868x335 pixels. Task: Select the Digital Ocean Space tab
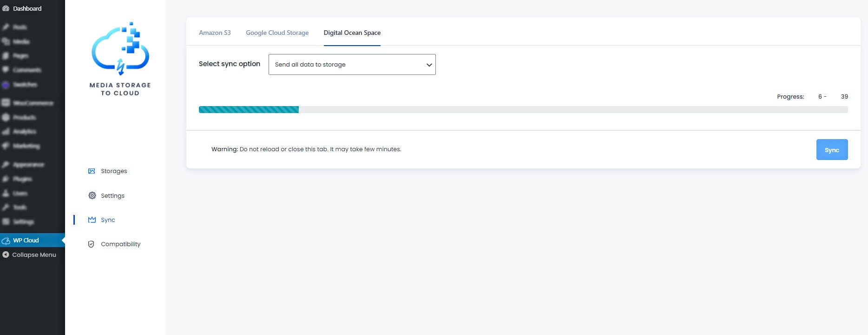tap(352, 33)
